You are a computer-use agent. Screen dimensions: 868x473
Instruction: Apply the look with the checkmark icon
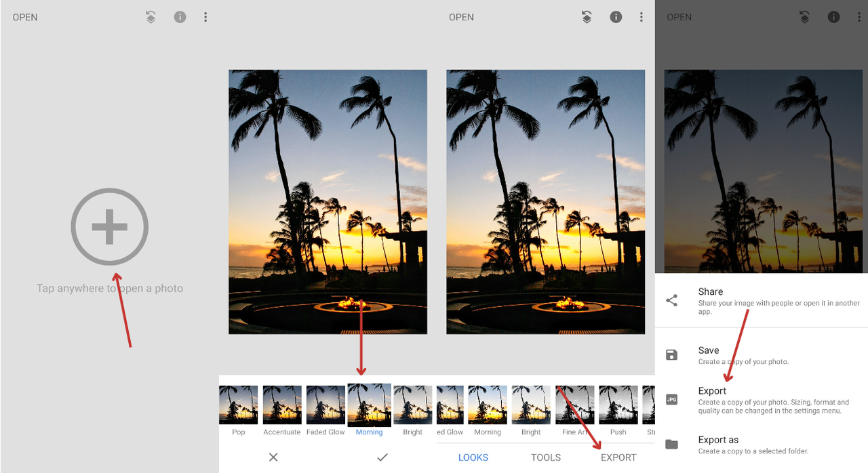(382, 457)
